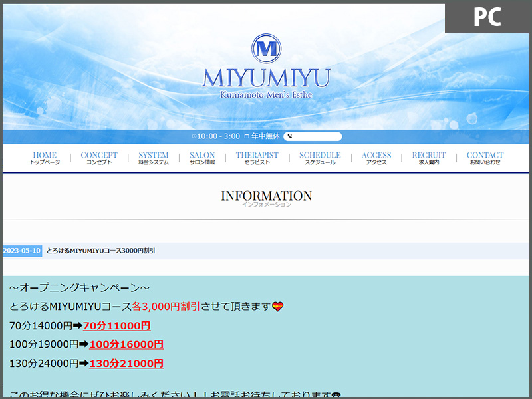
Task: Open the HOME トップページ menu item
Action: 45,158
